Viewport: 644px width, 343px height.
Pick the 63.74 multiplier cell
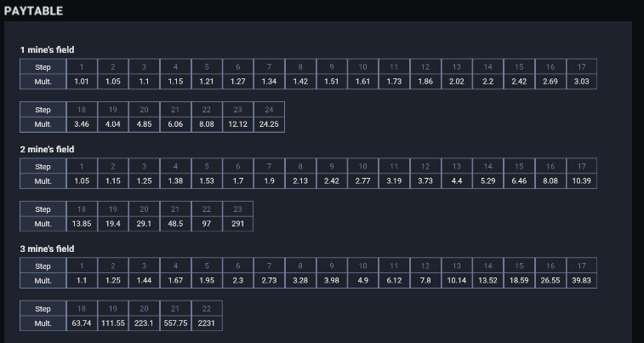82,323
